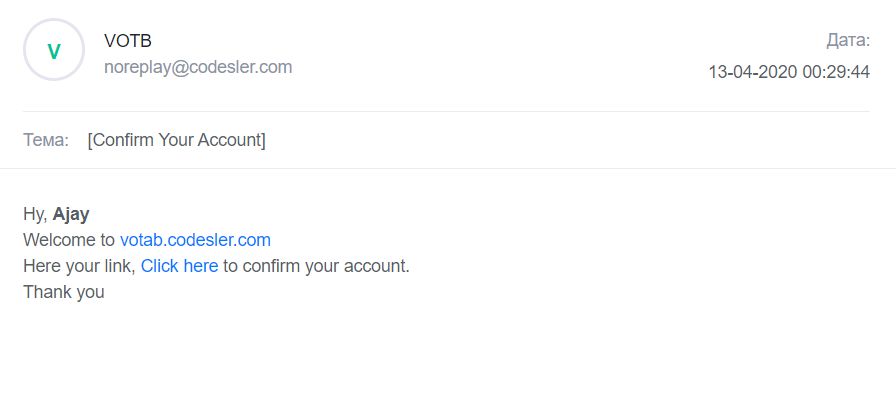Viewport: 896px width, 398px height.
Task: Click the Thank you line
Action: click(64, 292)
